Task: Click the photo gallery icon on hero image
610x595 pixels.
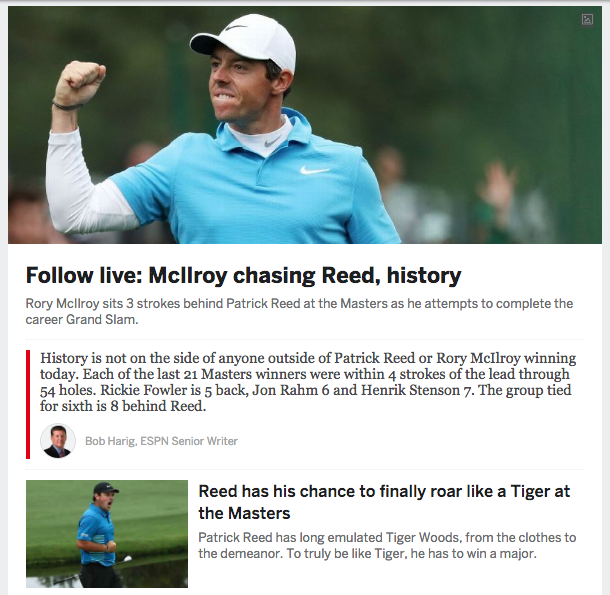Action: (x=587, y=19)
